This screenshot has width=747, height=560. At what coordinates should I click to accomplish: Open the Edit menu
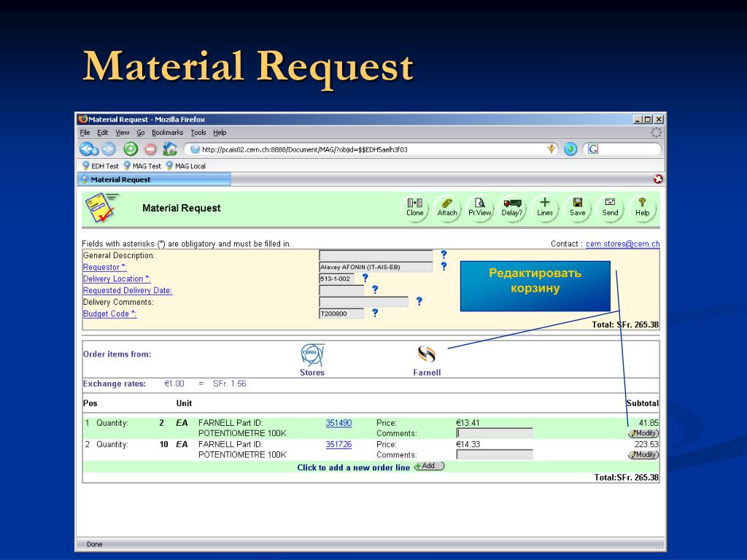[x=102, y=133]
